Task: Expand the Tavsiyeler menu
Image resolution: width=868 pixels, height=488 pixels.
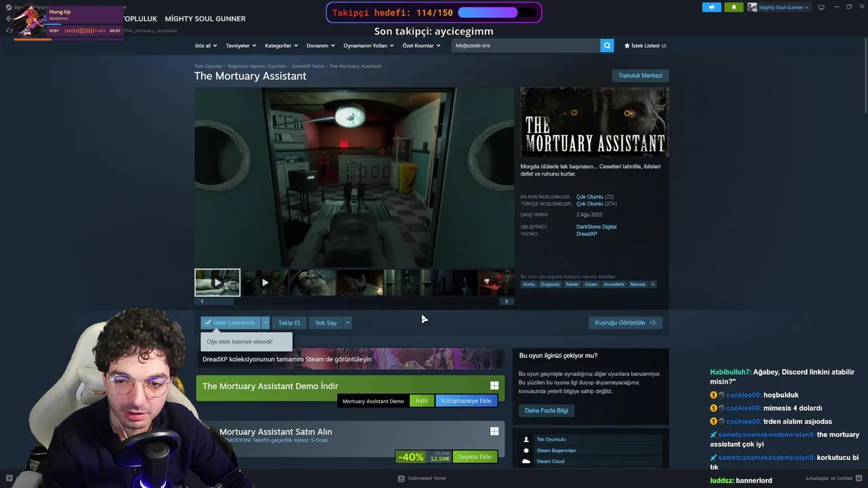Action: pyautogui.click(x=241, y=45)
